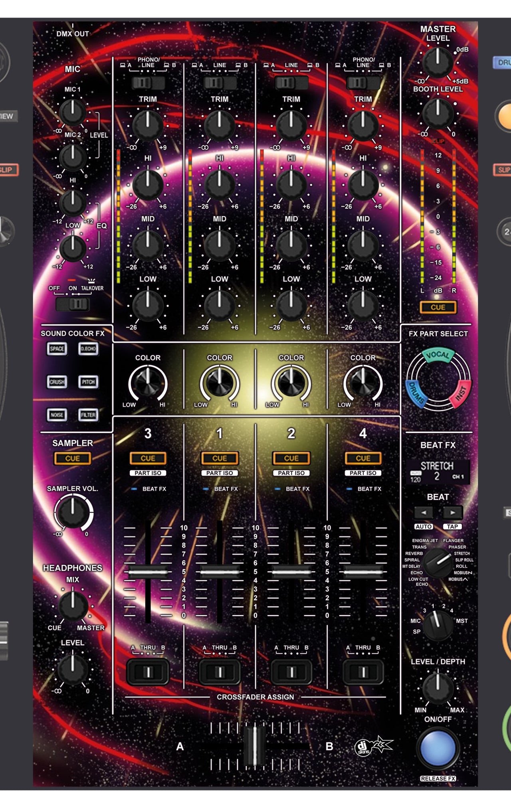This screenshot has height=812, width=511.
Task: Toggle the channel 4 CUE button
Action: pyautogui.click(x=363, y=458)
